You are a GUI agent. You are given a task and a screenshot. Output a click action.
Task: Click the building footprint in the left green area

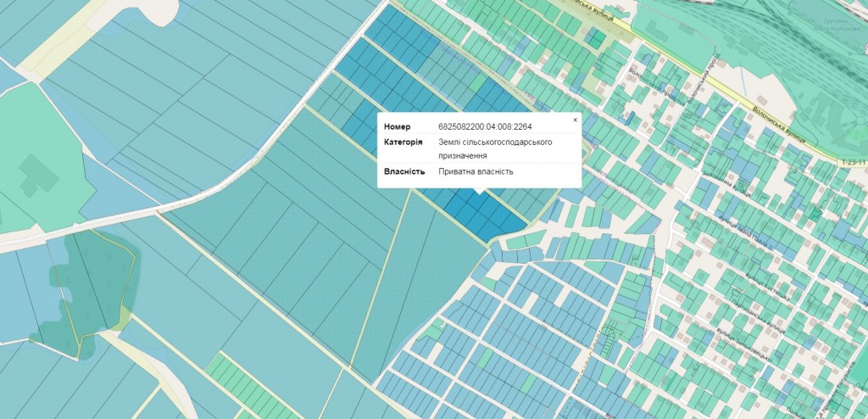(x=32, y=174)
